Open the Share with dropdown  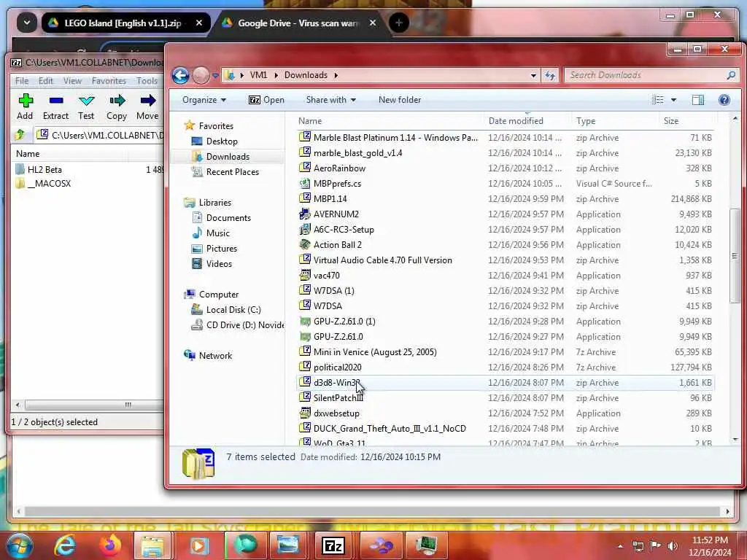tap(330, 100)
